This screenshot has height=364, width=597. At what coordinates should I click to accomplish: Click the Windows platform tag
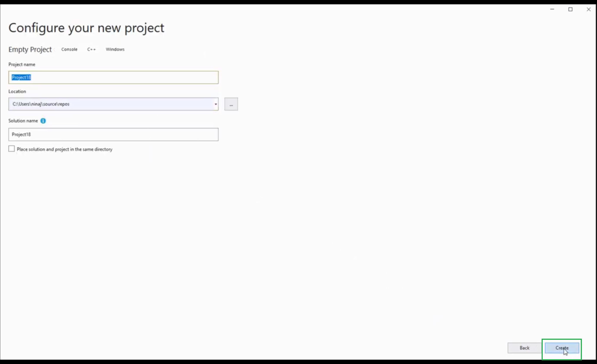click(x=115, y=49)
